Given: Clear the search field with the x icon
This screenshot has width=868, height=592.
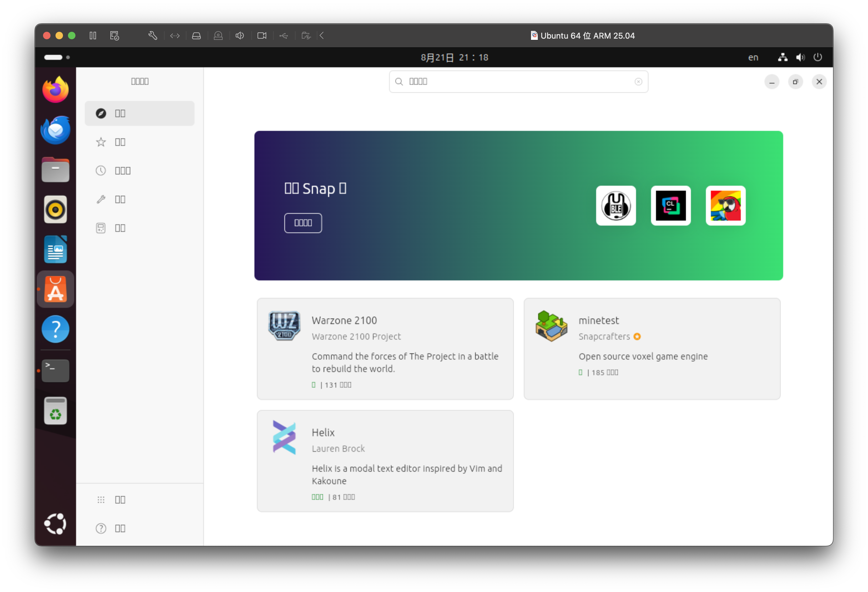Looking at the screenshot, I should [x=638, y=81].
